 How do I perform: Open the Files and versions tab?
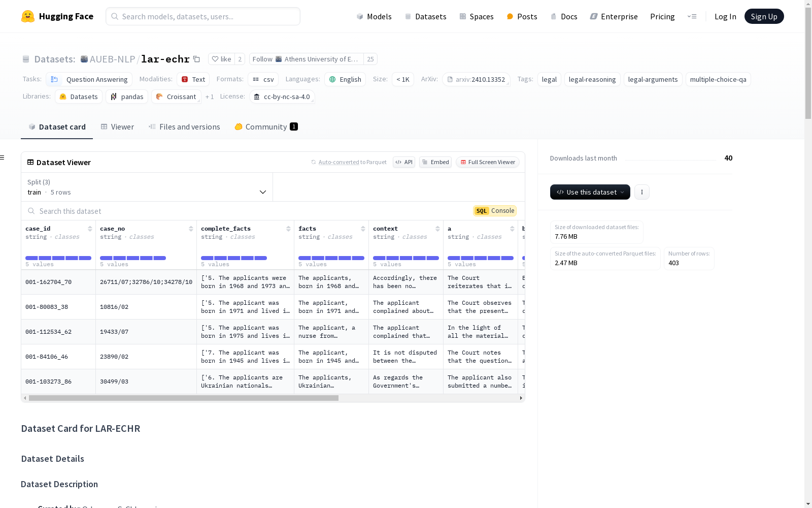[184, 127]
